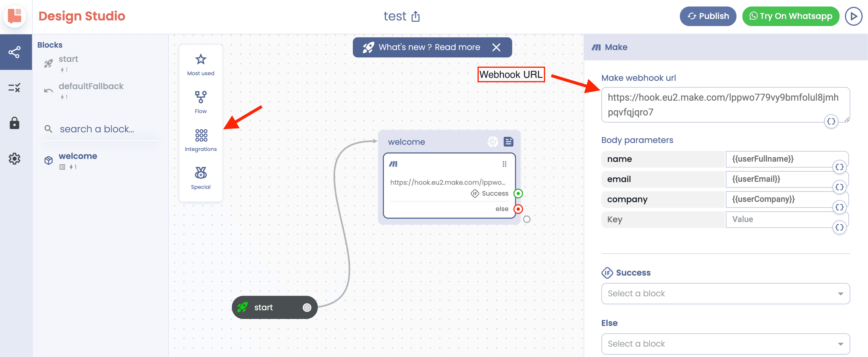This screenshot has height=357, width=868.
Task: Insert variable for company parameter value
Action: tap(839, 207)
